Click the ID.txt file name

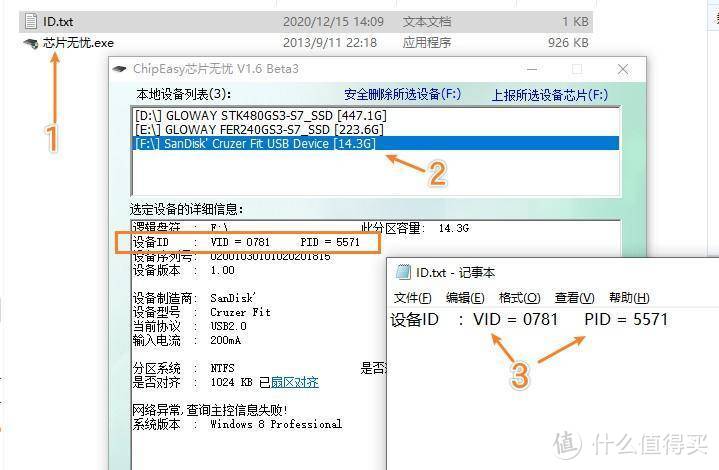point(58,22)
